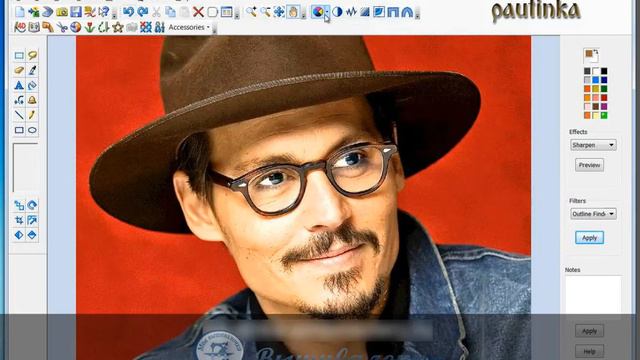Redo the last undone action
Viewport: 640px width, 360px height.
pyautogui.click(x=142, y=12)
